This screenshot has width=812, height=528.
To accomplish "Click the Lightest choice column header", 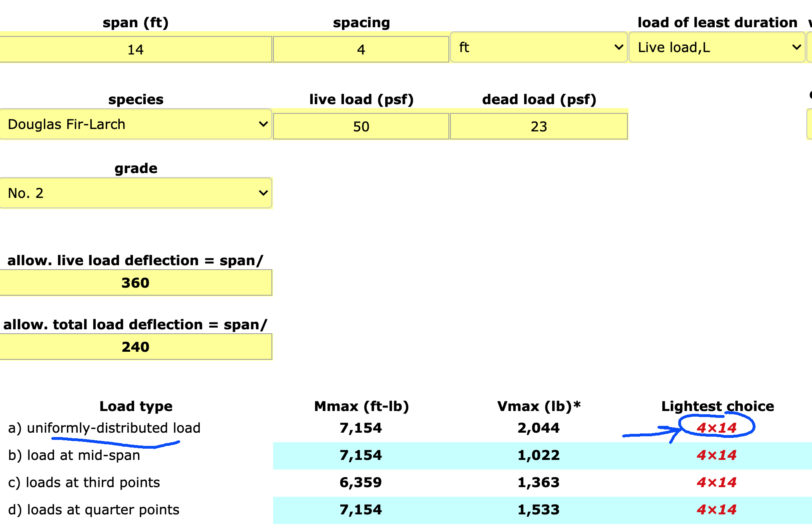I will (717, 406).
